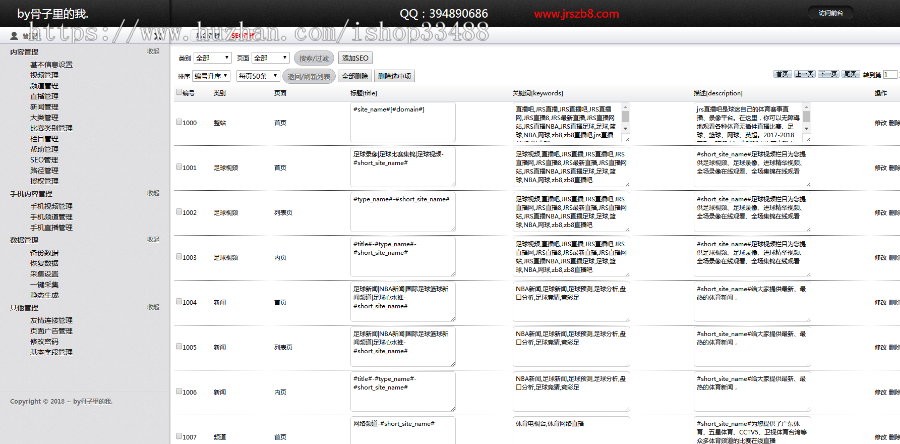
Task: Click the admin user icon in header
Action: pyautogui.click(x=13, y=35)
